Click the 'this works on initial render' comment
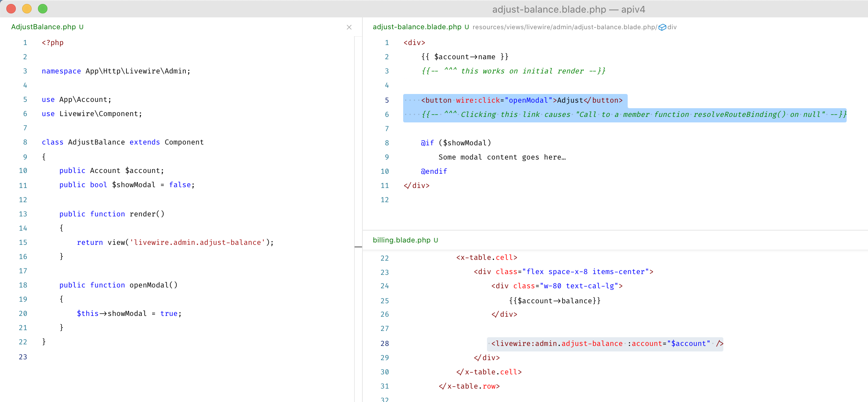 point(513,71)
